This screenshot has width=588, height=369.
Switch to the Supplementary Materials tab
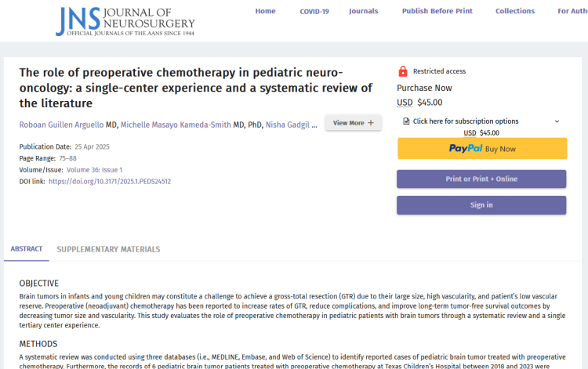(108, 249)
